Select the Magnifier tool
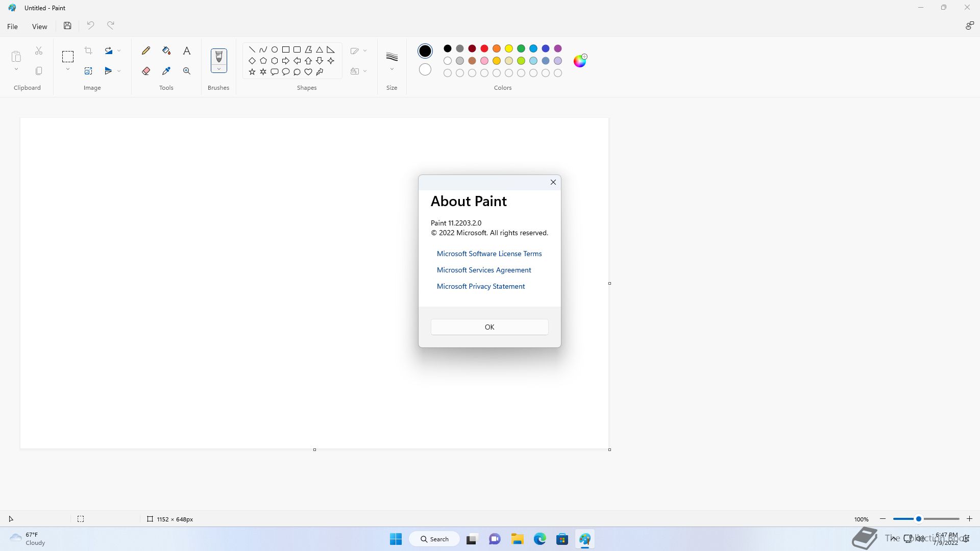 (187, 71)
